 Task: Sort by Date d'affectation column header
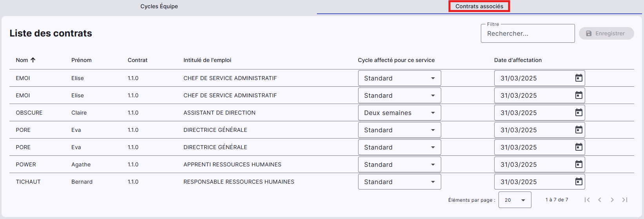pyautogui.click(x=518, y=60)
